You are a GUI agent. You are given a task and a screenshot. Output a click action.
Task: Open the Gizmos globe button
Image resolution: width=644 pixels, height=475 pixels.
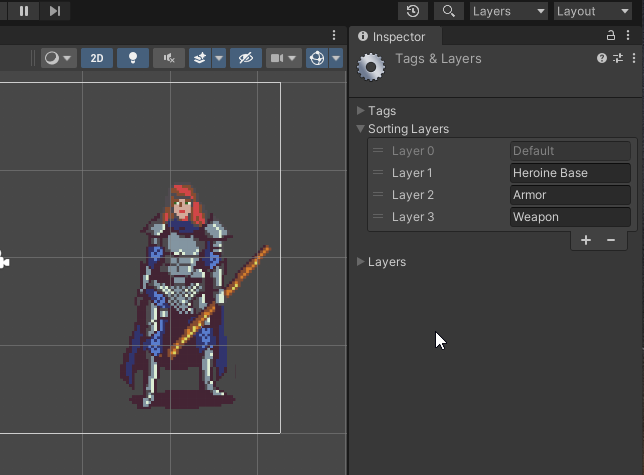[x=317, y=58]
